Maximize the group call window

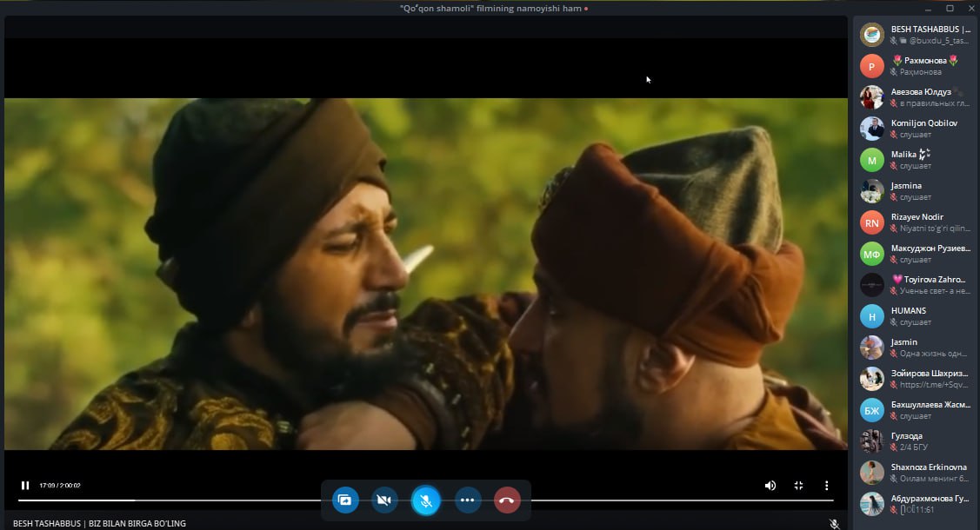pyautogui.click(x=950, y=8)
